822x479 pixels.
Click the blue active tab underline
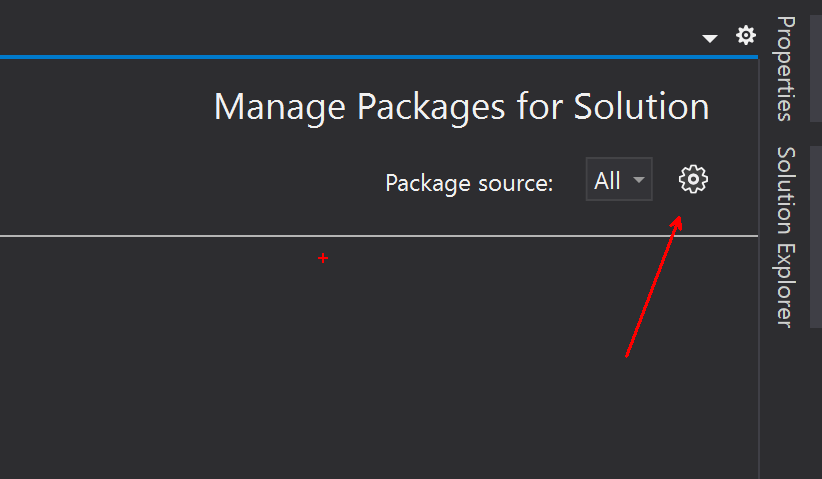378,57
